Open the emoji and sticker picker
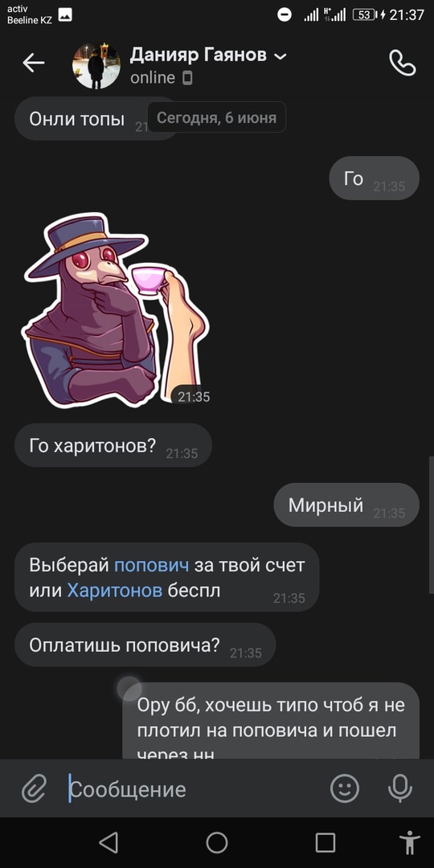The height and width of the screenshot is (868, 434). 344,788
